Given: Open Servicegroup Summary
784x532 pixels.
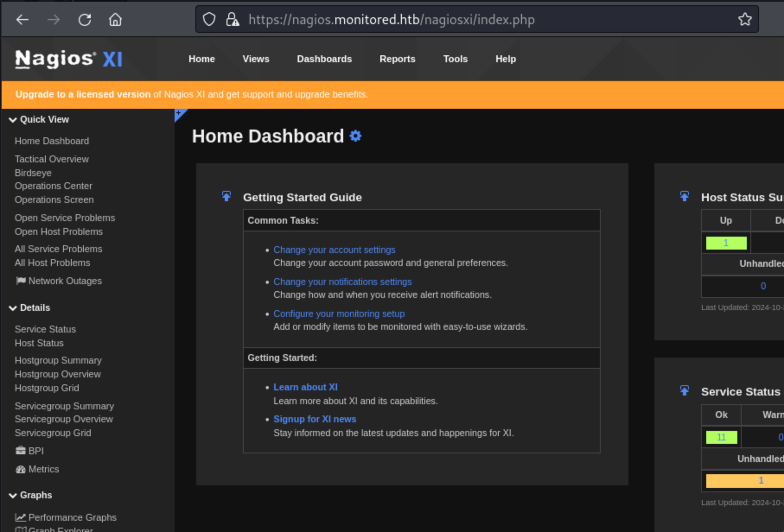Looking at the screenshot, I should click(x=64, y=406).
